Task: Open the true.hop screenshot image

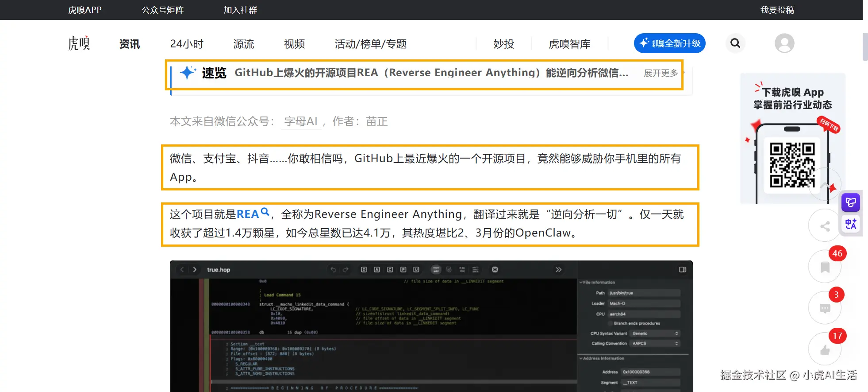Action: tap(431, 326)
